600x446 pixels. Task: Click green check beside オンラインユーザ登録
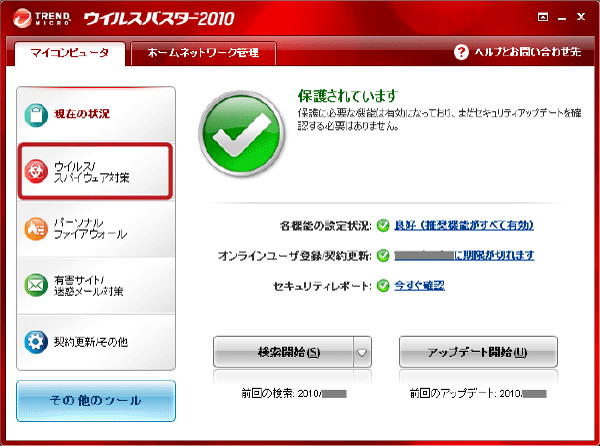(x=383, y=256)
